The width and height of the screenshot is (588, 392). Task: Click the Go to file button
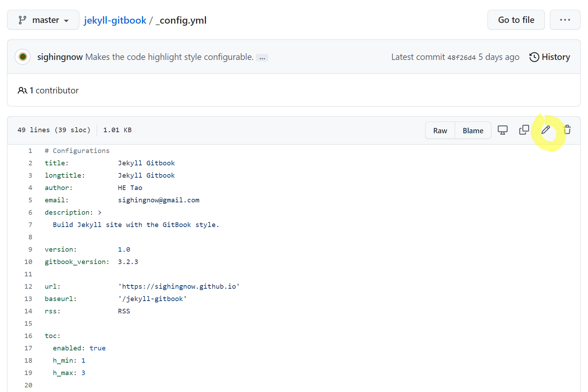click(x=516, y=20)
